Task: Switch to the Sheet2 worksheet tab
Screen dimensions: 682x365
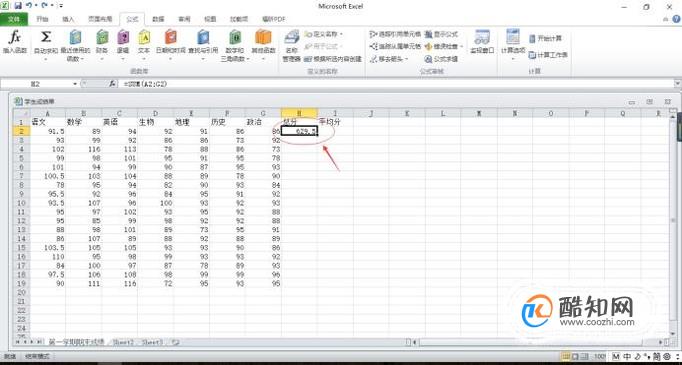Action: [123, 342]
